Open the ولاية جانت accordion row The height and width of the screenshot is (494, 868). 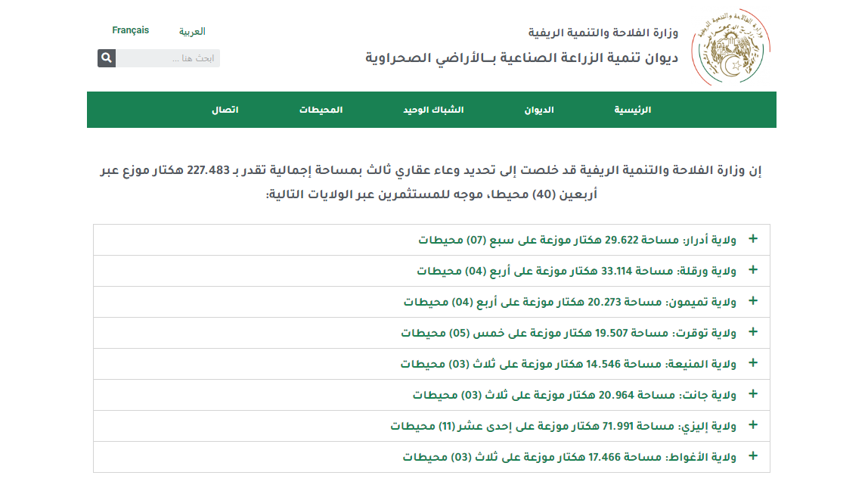[575, 395]
